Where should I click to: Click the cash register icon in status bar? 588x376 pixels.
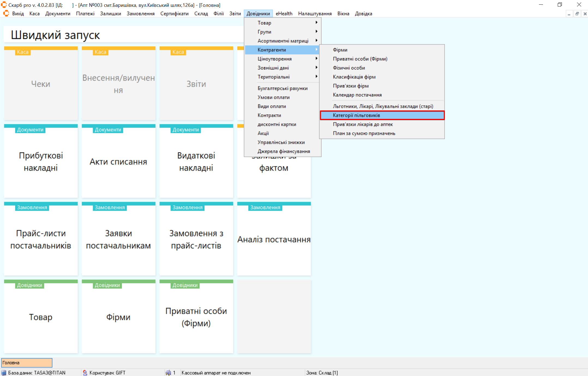pyautogui.click(x=168, y=373)
